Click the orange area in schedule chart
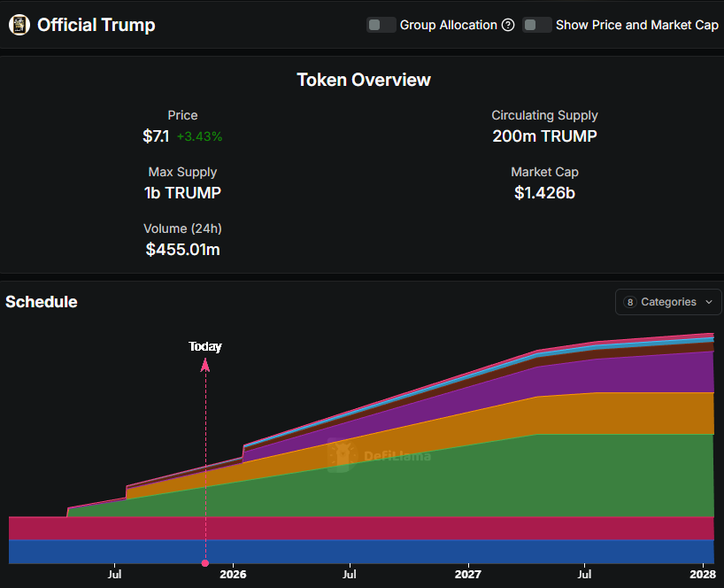 pyautogui.click(x=620, y=413)
